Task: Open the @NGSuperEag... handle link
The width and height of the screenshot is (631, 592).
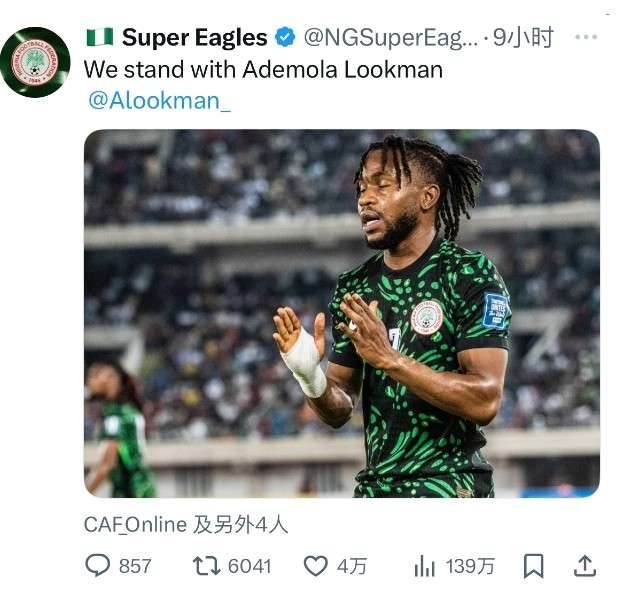Action: [391, 37]
